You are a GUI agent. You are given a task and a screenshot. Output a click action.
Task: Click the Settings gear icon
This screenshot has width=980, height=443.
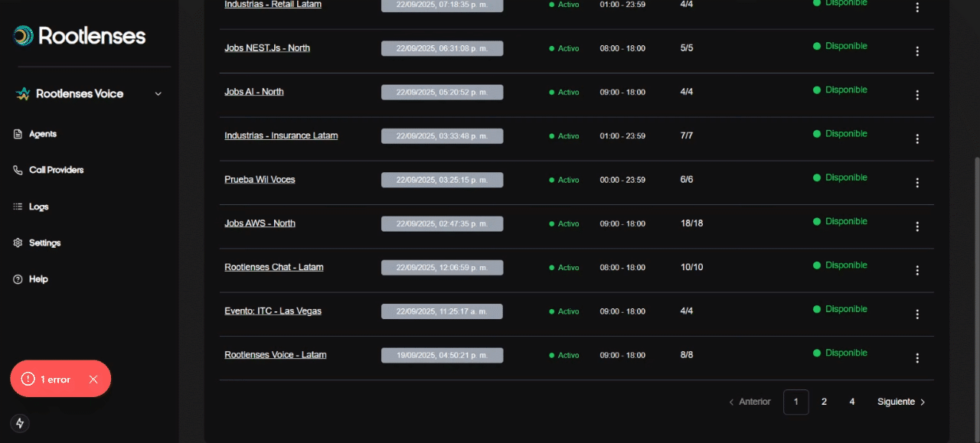(x=18, y=243)
